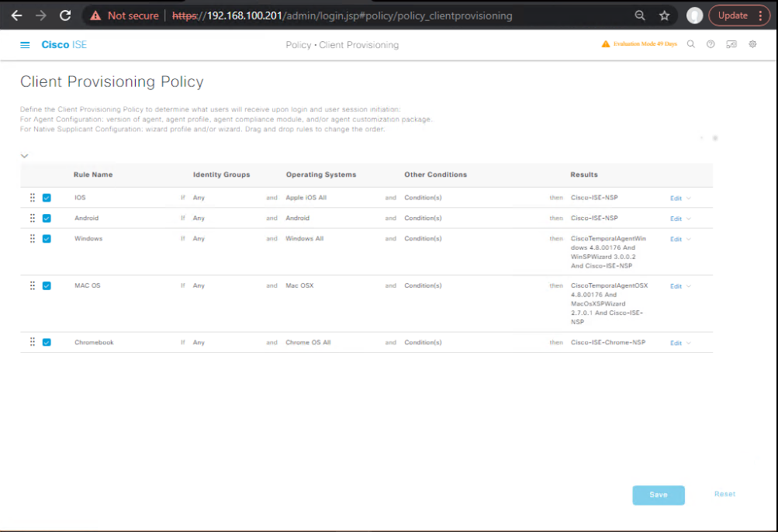The image size is (778, 532).
Task: Open the browser profile avatar
Action: click(695, 16)
